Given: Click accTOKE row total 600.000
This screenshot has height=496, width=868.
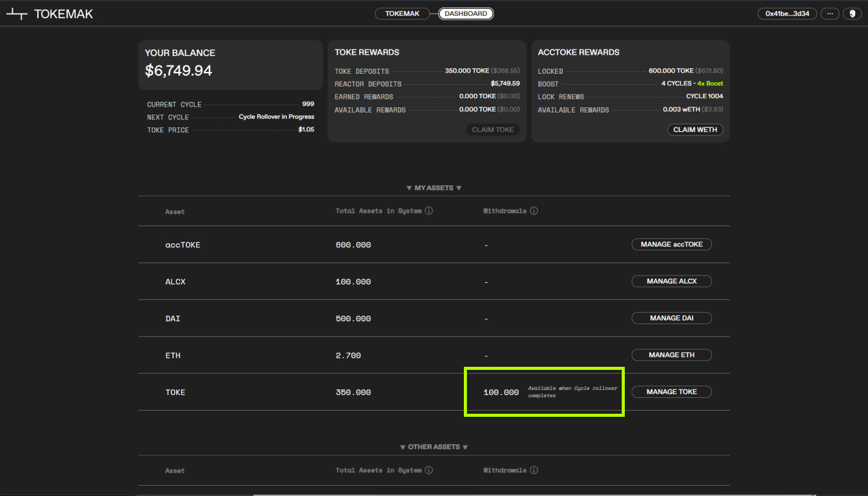Looking at the screenshot, I should click(x=354, y=245).
